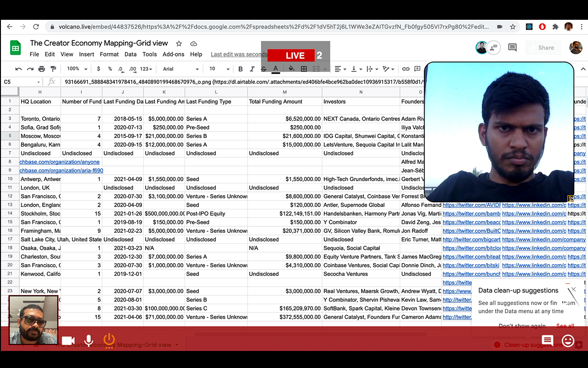This screenshot has height=368, width=588.
Task: Select the Investors column header cell
Action: (361, 101)
